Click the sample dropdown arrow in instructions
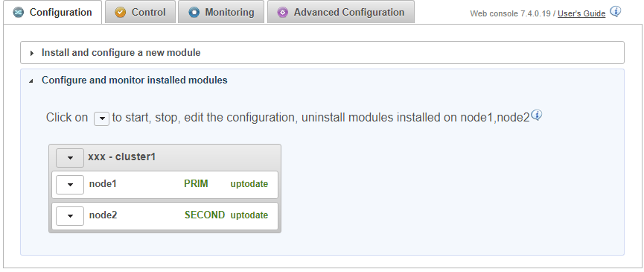 (x=101, y=118)
